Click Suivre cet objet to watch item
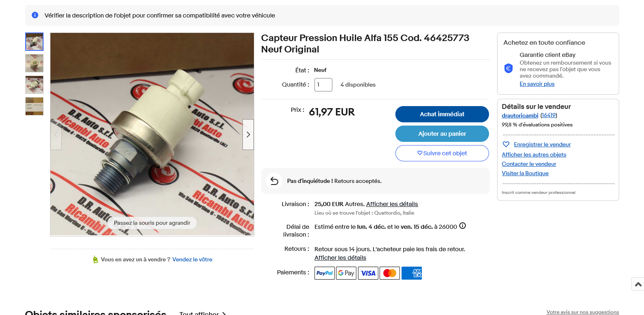644x315 pixels. coord(442,153)
